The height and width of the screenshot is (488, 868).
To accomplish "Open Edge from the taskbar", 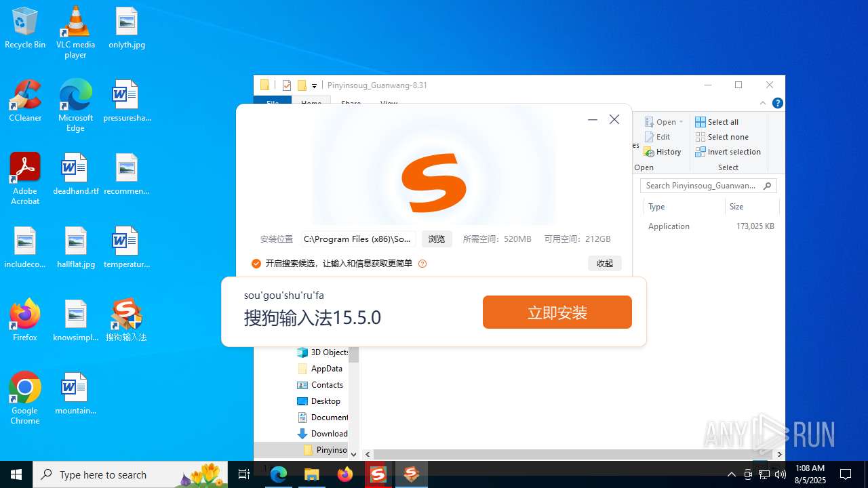I will pyautogui.click(x=279, y=474).
